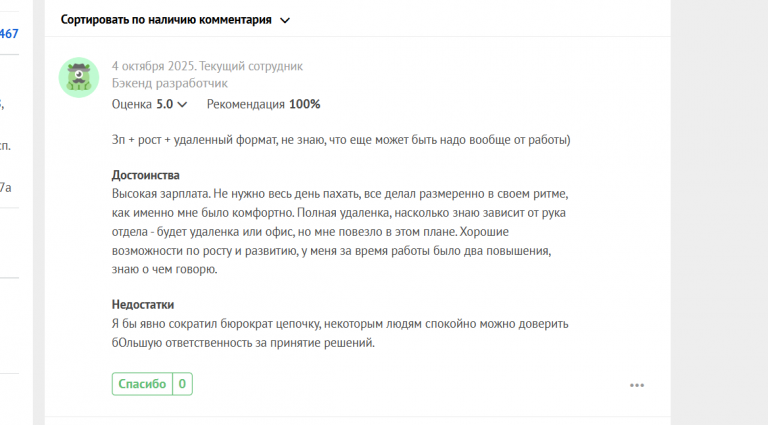This screenshot has height=425, width=768.
Task: Click the "Недостатки" heading
Action: click(x=143, y=304)
